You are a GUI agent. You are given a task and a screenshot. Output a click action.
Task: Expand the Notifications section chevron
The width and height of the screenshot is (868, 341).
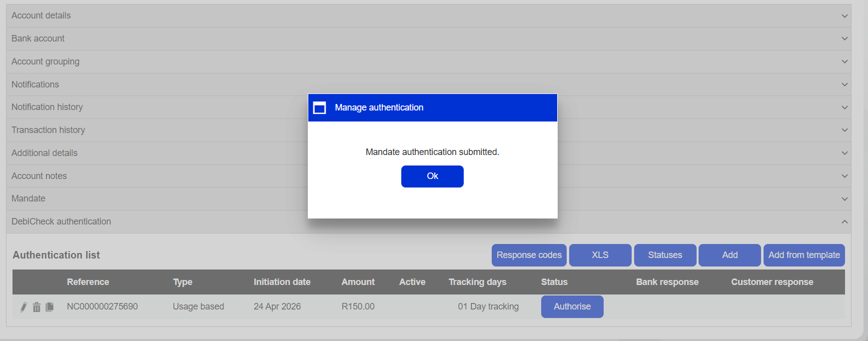tap(845, 84)
